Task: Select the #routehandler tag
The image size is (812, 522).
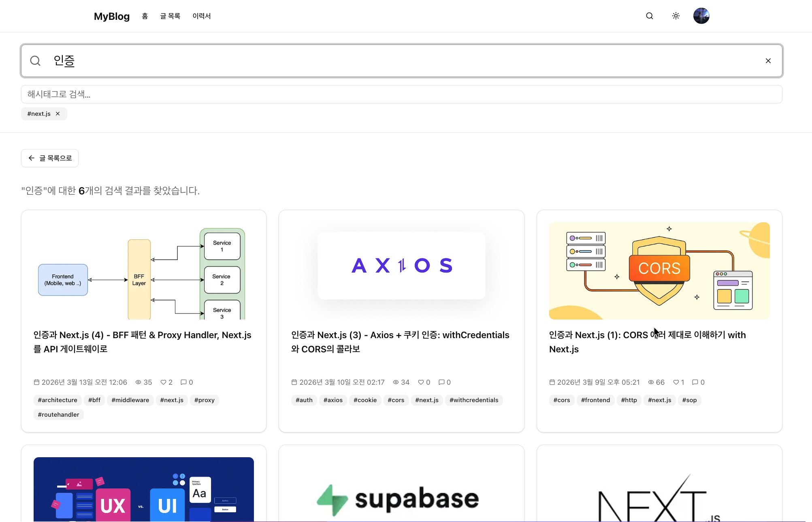Action: point(58,415)
